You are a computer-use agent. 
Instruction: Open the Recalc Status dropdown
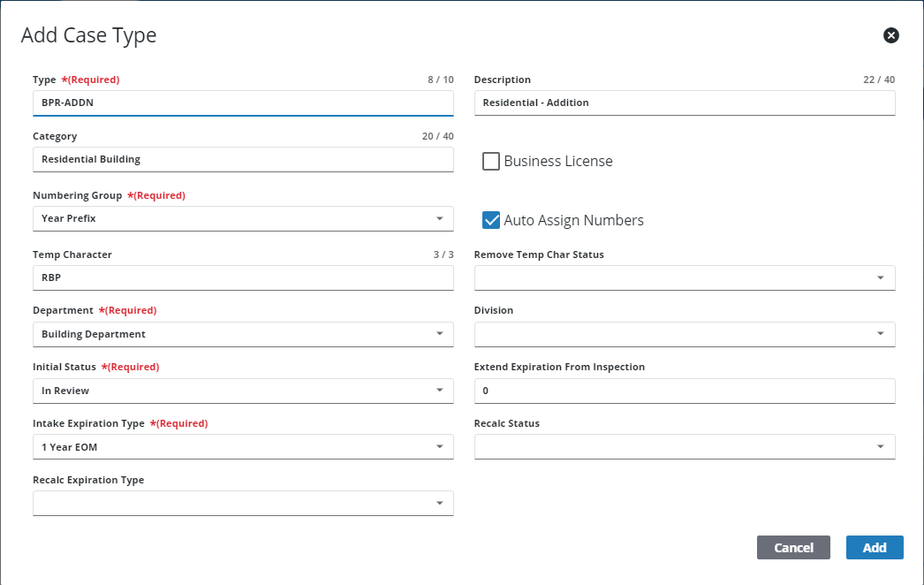(685, 447)
